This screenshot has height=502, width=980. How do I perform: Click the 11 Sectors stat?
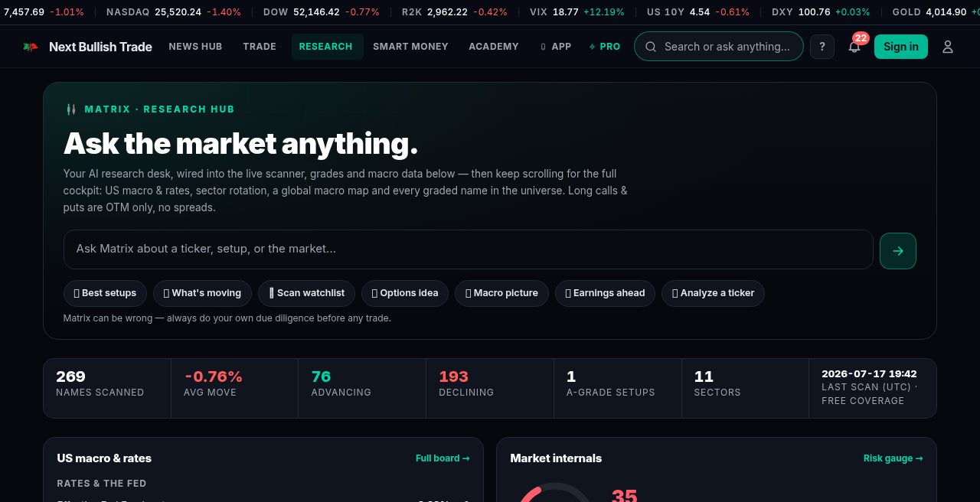tap(745, 388)
